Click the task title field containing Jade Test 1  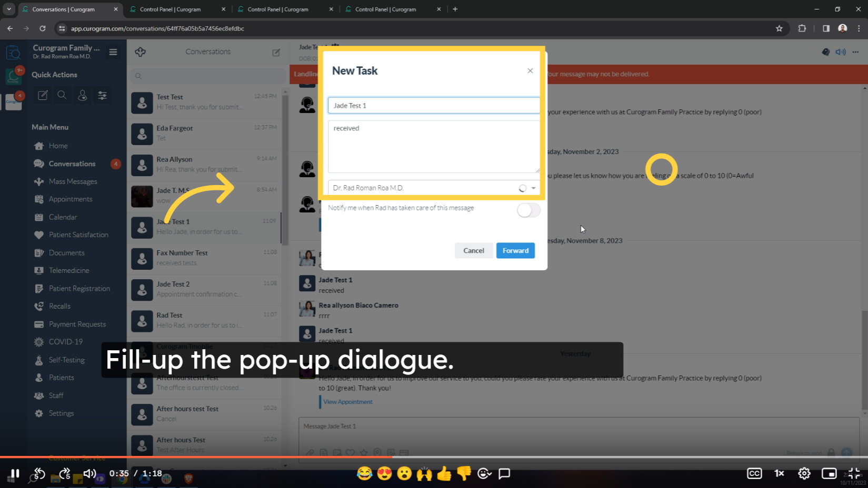[433, 105]
